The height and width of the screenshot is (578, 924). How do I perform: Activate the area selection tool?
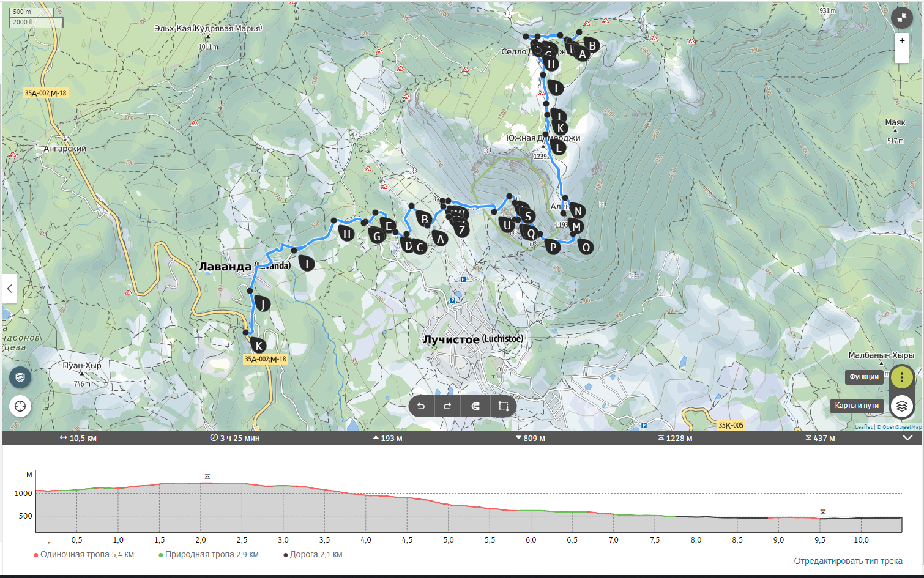coord(503,406)
